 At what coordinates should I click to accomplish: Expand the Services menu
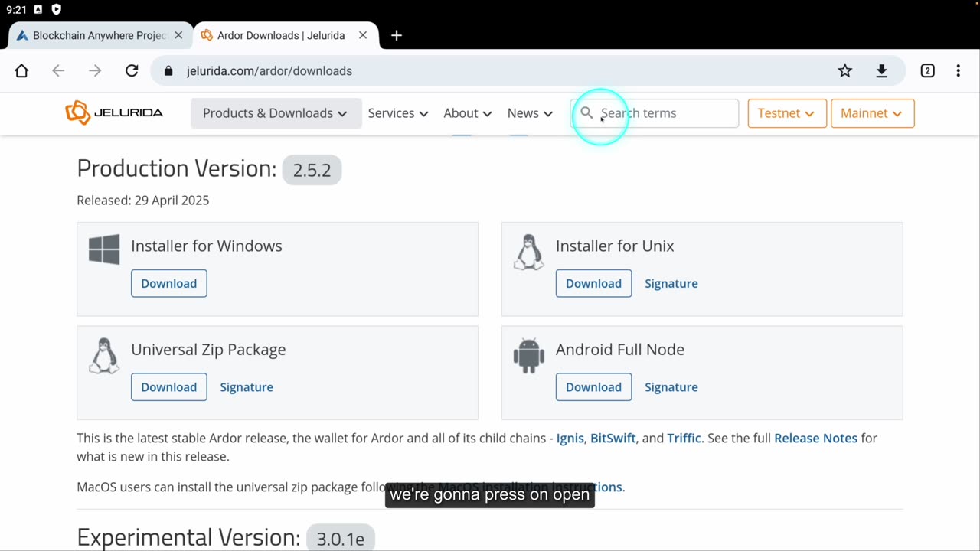click(398, 113)
